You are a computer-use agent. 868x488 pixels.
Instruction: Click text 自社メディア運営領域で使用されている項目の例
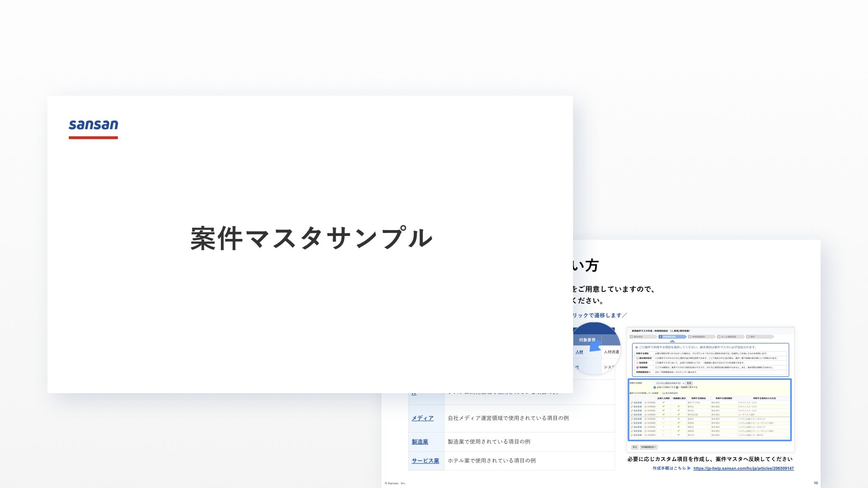click(x=508, y=418)
